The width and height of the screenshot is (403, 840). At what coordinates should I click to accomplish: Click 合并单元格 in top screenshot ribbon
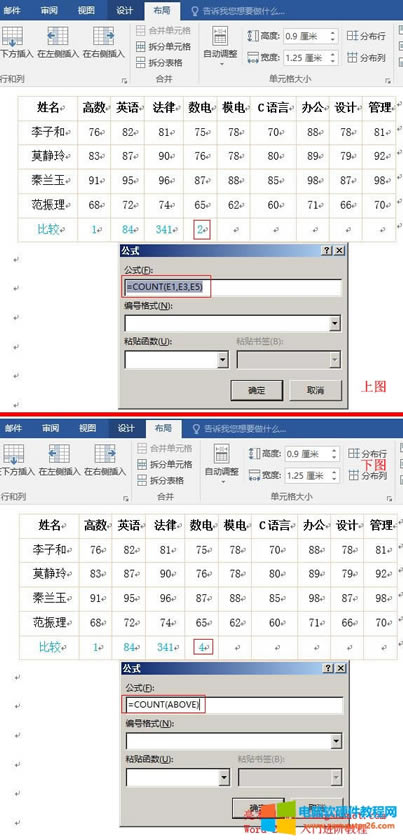163,31
